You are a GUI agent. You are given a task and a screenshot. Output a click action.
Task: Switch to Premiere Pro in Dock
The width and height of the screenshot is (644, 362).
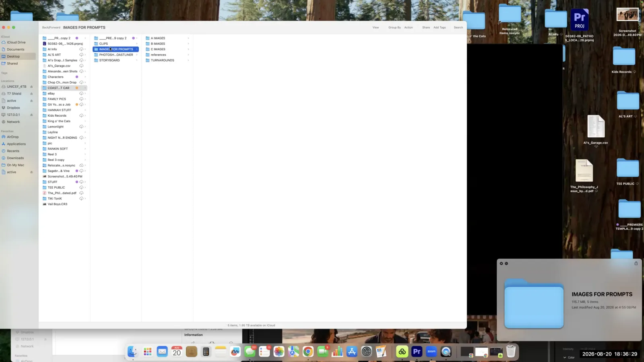(x=417, y=352)
